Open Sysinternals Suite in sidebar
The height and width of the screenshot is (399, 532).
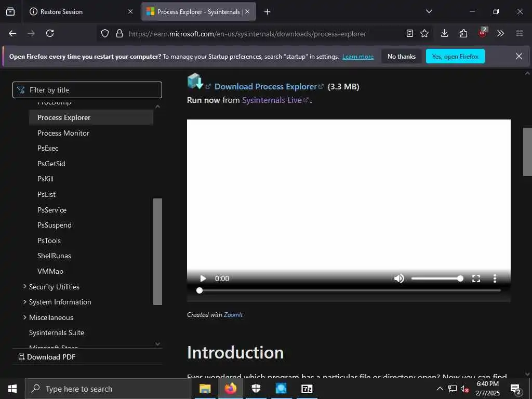57,332
